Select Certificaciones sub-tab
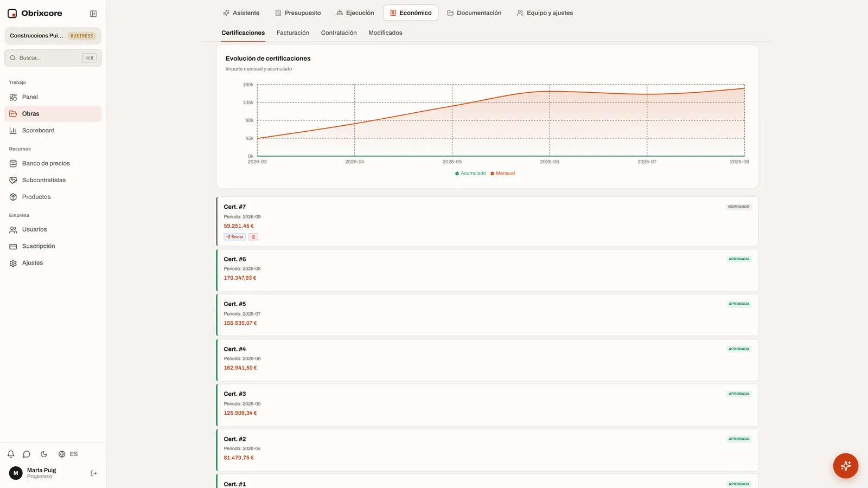This screenshot has height=488, width=868. tap(243, 33)
